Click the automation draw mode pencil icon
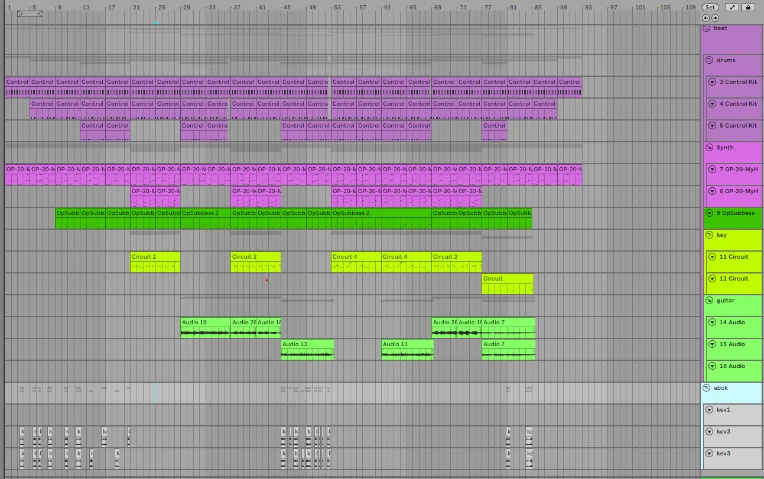The image size is (764, 479). [x=732, y=7]
